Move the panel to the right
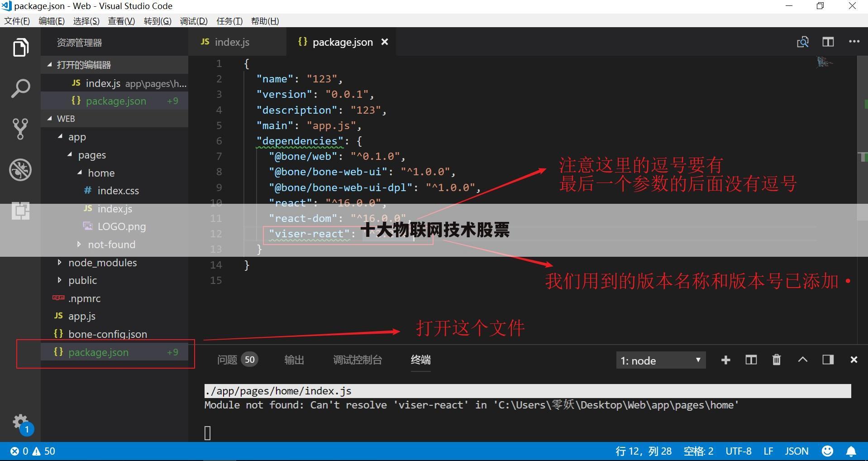Image resolution: width=868 pixels, height=461 pixels. tap(828, 360)
